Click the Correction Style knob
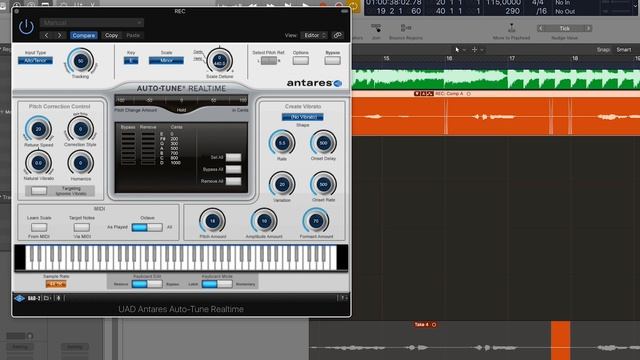 80,129
